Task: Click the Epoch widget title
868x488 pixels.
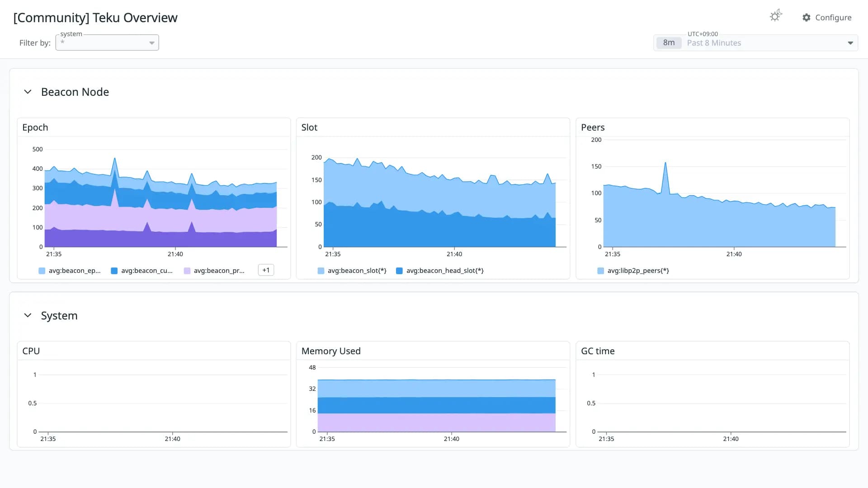Action: click(x=35, y=127)
